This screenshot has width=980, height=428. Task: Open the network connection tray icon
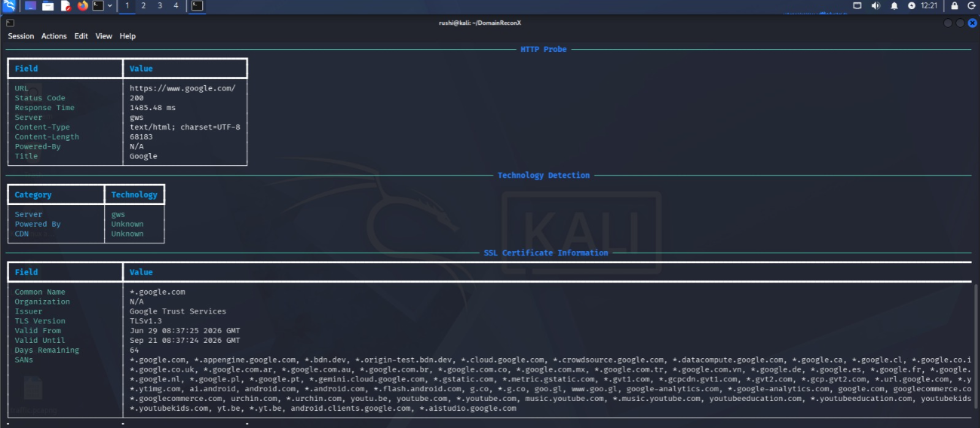click(x=857, y=6)
